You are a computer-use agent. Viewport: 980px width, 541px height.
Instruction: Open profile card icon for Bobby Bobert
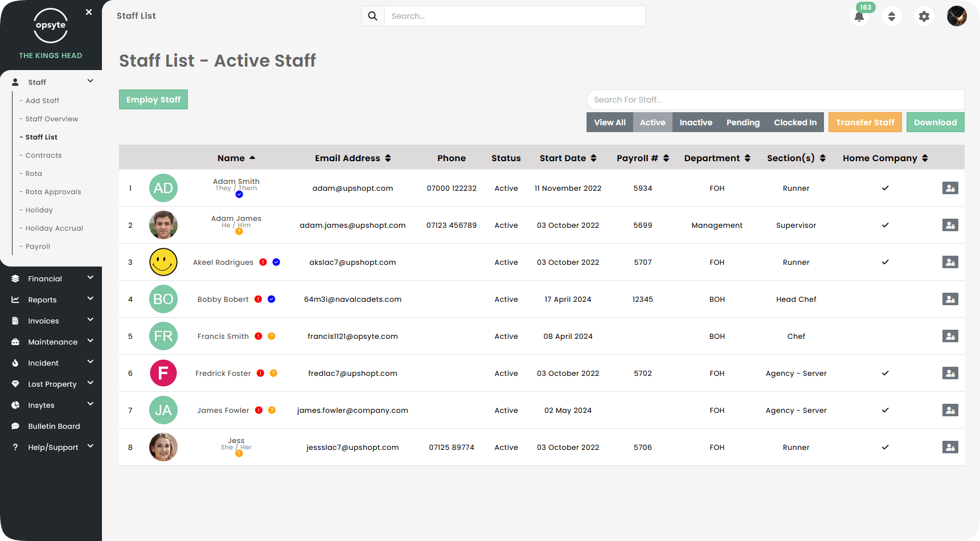click(x=950, y=299)
